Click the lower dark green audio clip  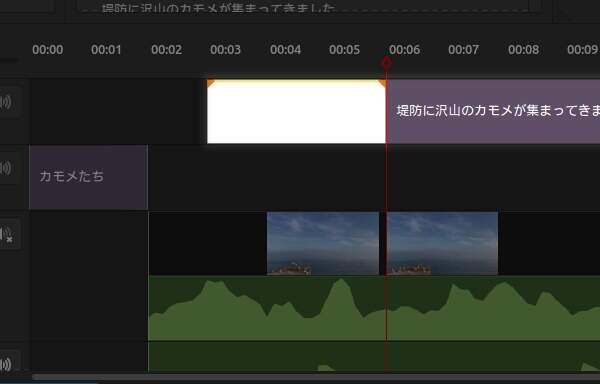point(374,356)
